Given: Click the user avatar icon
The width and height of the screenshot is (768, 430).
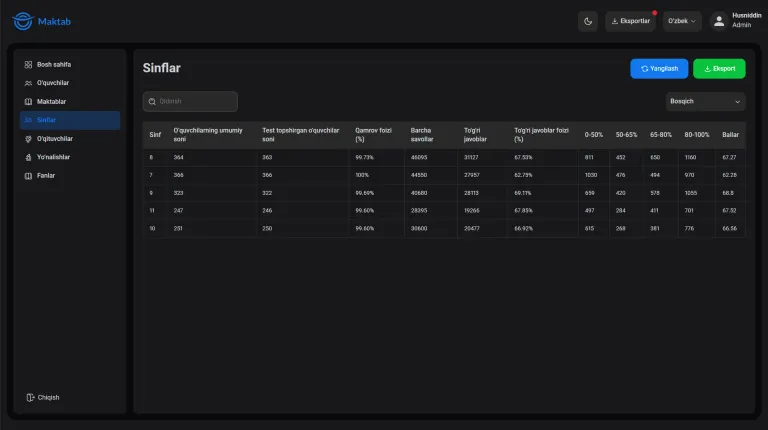Looking at the screenshot, I should click(719, 21).
